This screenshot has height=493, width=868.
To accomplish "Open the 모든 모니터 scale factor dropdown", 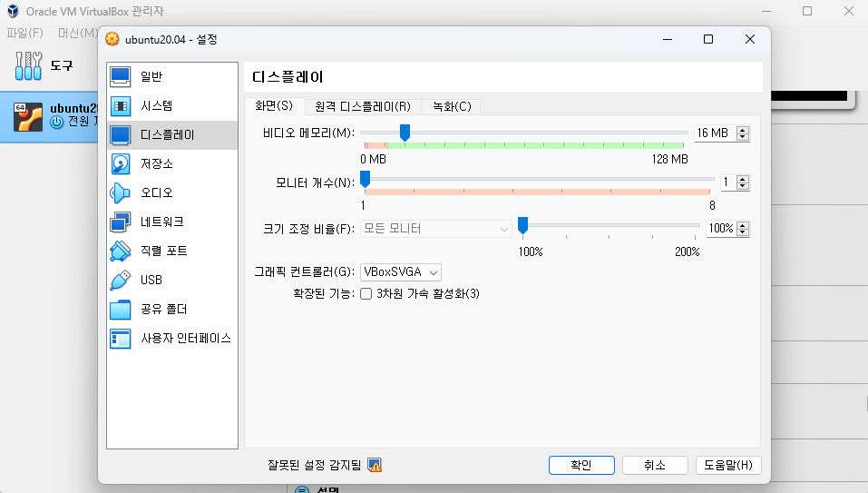I will point(435,229).
